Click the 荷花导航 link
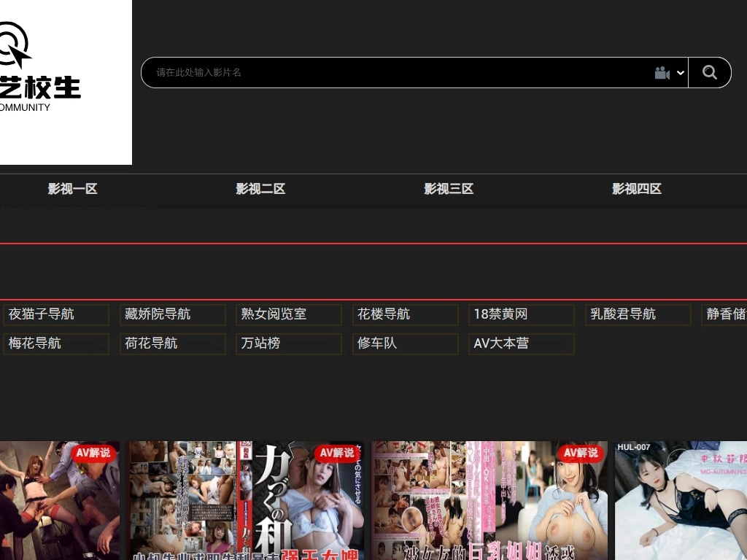 coord(171,343)
